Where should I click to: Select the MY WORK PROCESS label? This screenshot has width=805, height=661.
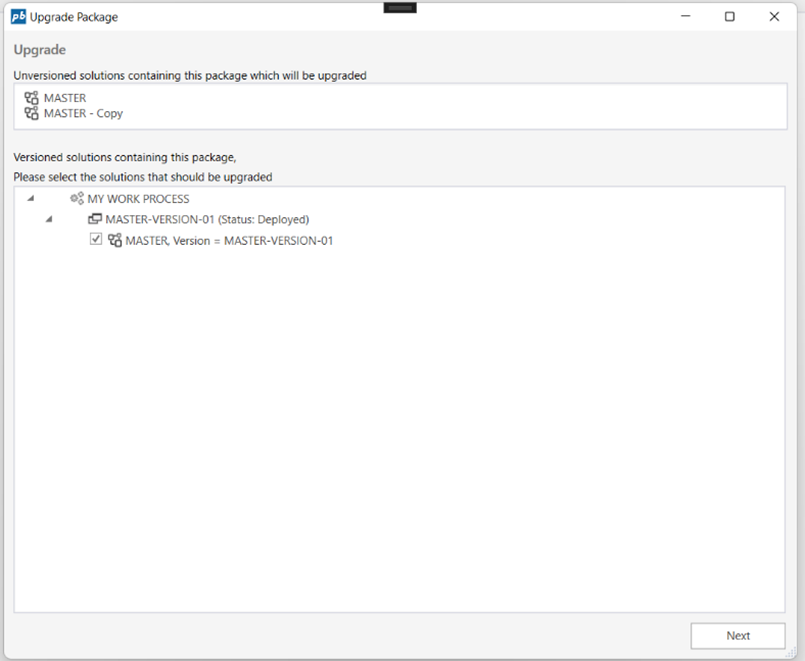[138, 199]
